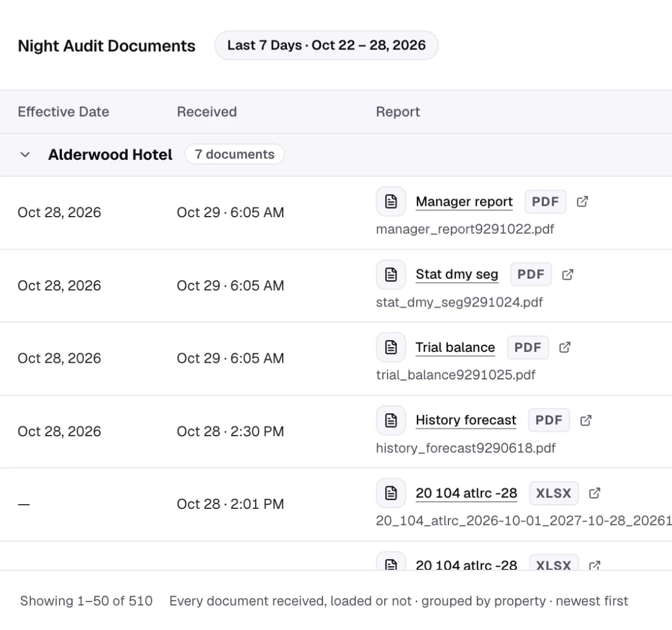Click the PDF badge beside Stat dmy seg
The width and height of the screenshot is (672, 630).
tap(531, 274)
